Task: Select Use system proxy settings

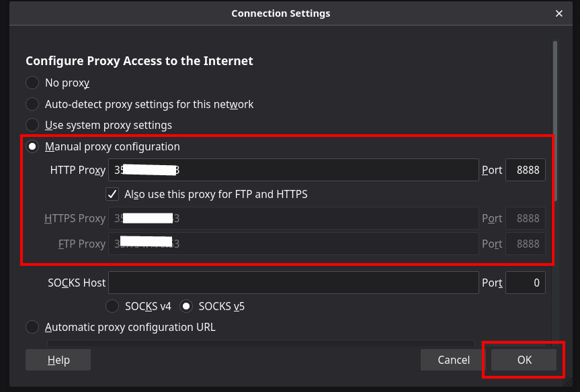Action: pyautogui.click(x=32, y=125)
